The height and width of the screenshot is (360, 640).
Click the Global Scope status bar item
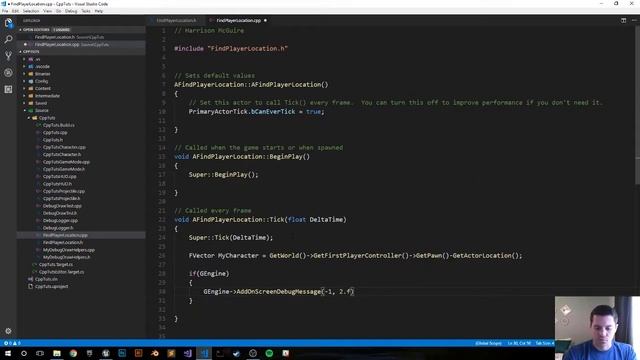pyautogui.click(x=489, y=343)
